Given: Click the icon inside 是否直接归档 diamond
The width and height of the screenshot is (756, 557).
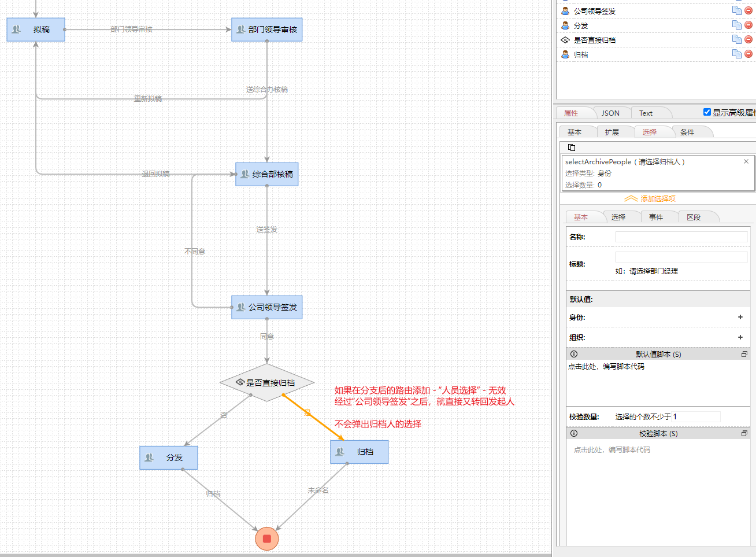Looking at the screenshot, I should [x=240, y=382].
